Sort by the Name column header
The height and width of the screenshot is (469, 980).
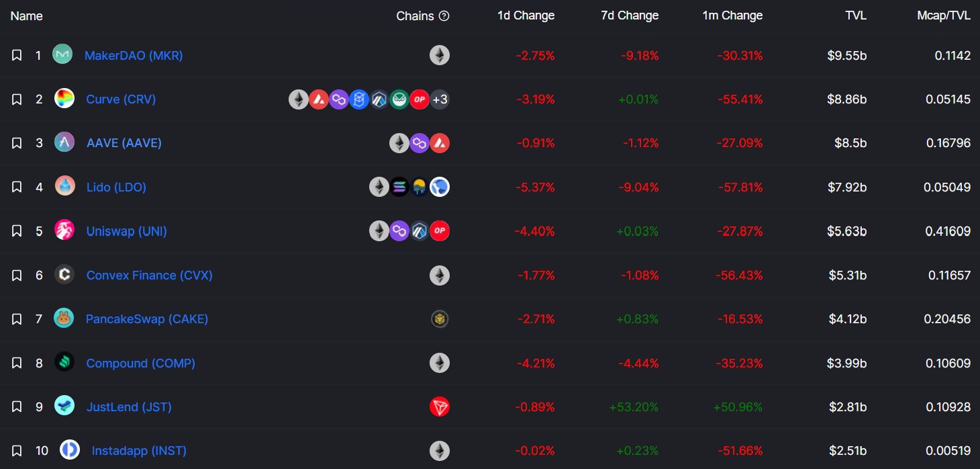pos(27,15)
